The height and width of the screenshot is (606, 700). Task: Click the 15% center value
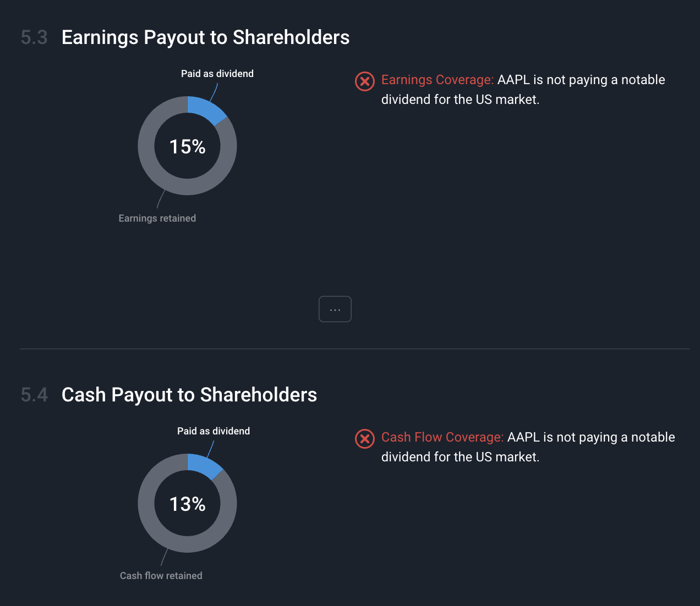[x=188, y=147]
